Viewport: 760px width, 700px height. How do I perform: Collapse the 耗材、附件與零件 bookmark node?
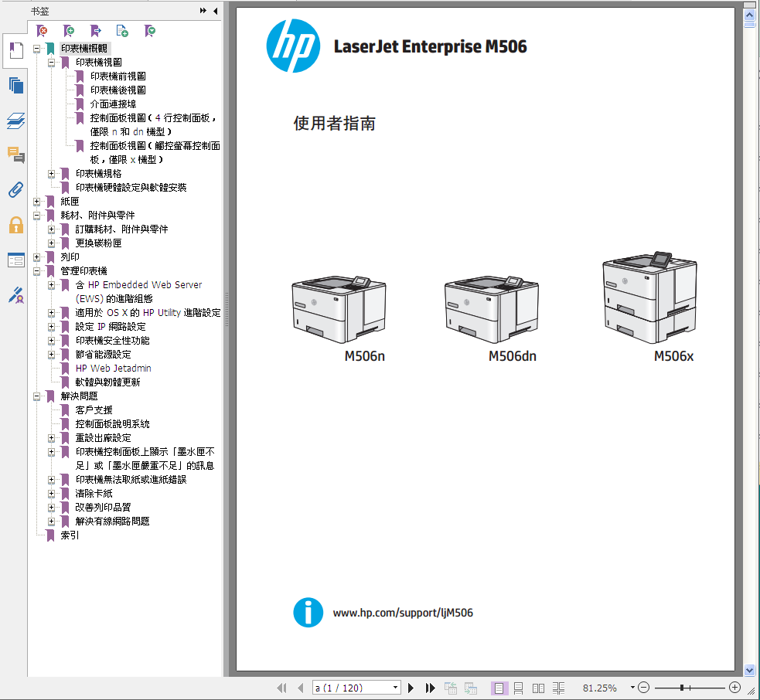tap(36, 216)
